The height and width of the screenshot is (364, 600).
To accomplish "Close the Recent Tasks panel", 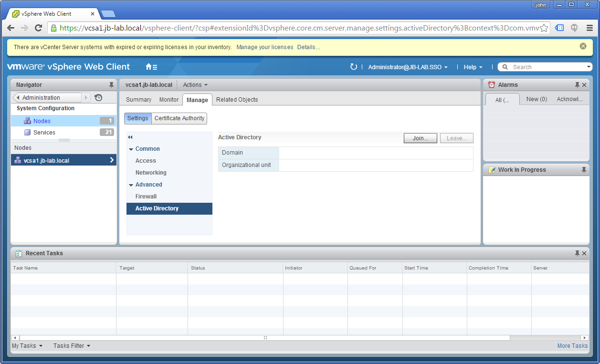I will (584, 253).
